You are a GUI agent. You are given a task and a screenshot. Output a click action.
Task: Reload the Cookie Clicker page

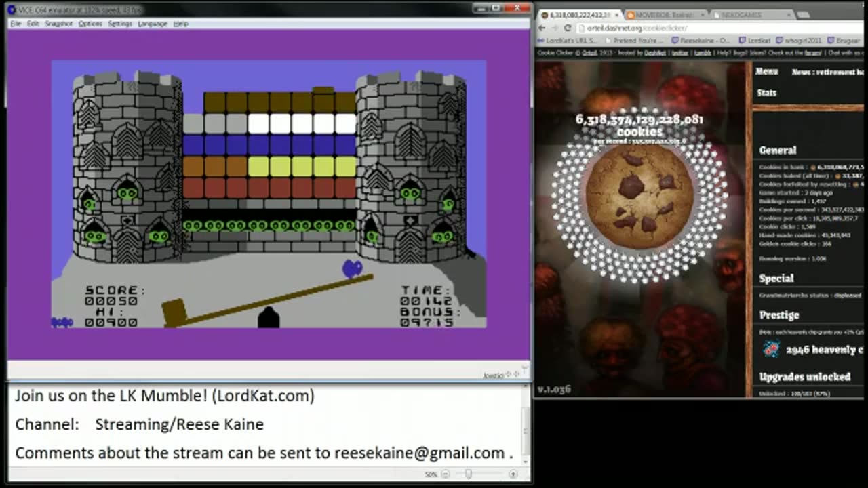[568, 28]
